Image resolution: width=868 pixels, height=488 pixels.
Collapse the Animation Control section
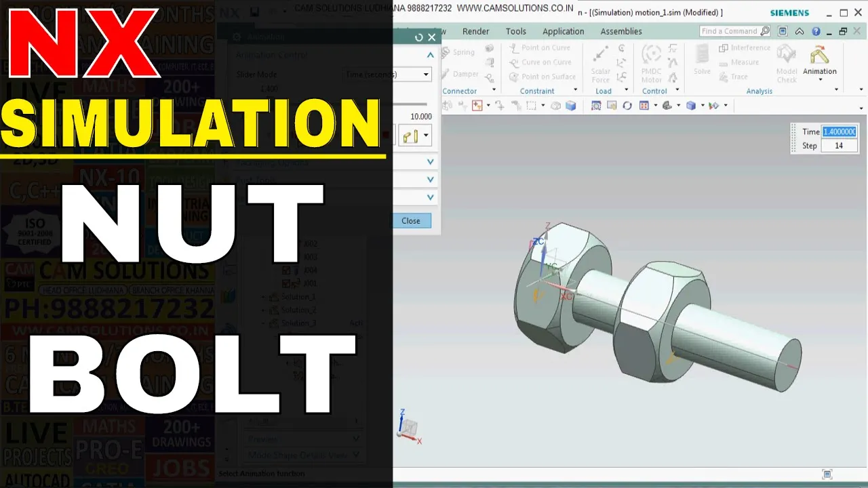coord(430,55)
